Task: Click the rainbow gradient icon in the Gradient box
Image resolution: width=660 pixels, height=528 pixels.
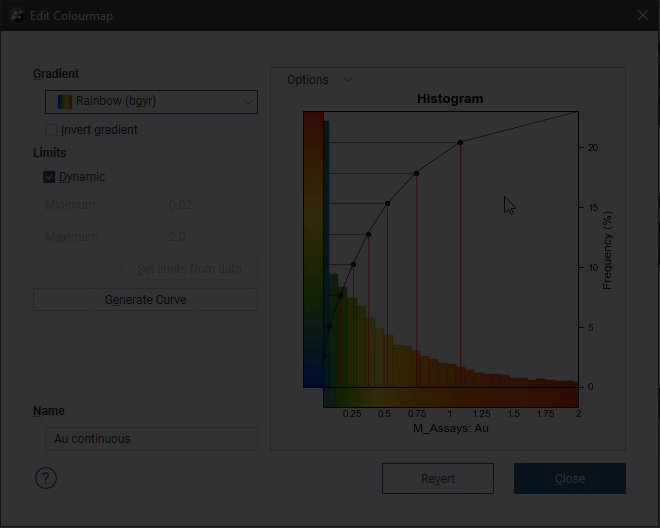Action: click(65, 102)
